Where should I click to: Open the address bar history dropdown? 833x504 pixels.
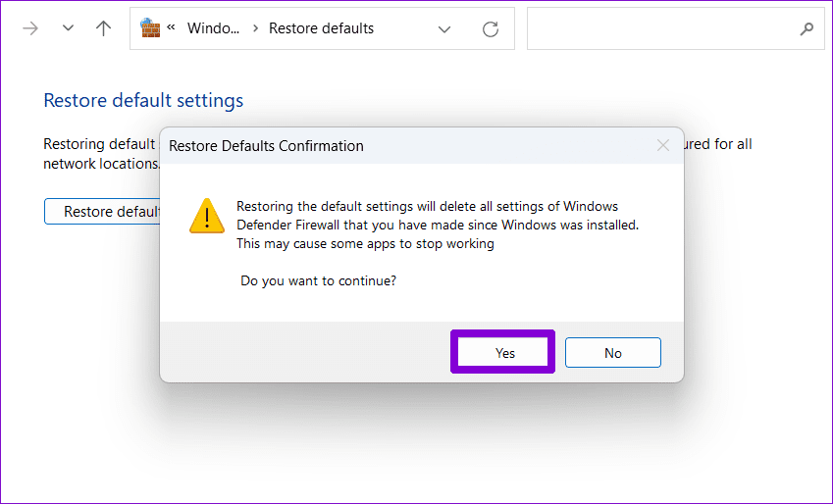coord(444,28)
